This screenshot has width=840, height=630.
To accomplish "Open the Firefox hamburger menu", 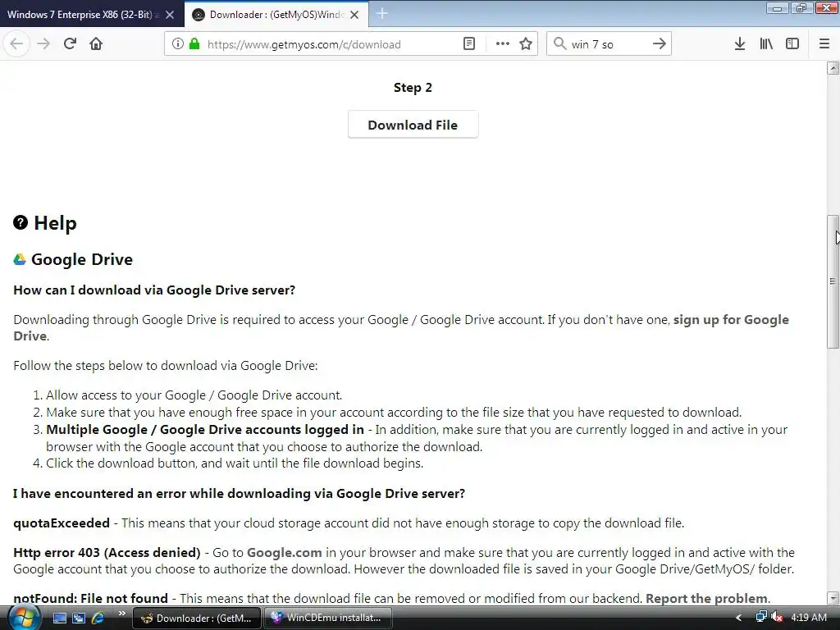I will click(x=824, y=44).
